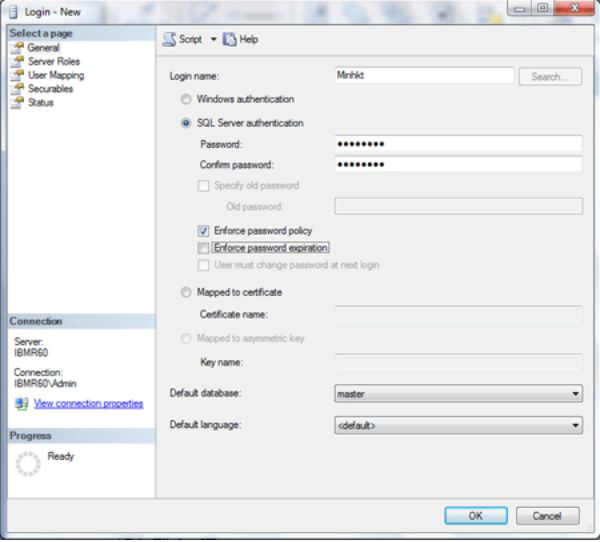Click the Server Roles page icon
This screenshot has width=600, height=542.
click(x=17, y=62)
